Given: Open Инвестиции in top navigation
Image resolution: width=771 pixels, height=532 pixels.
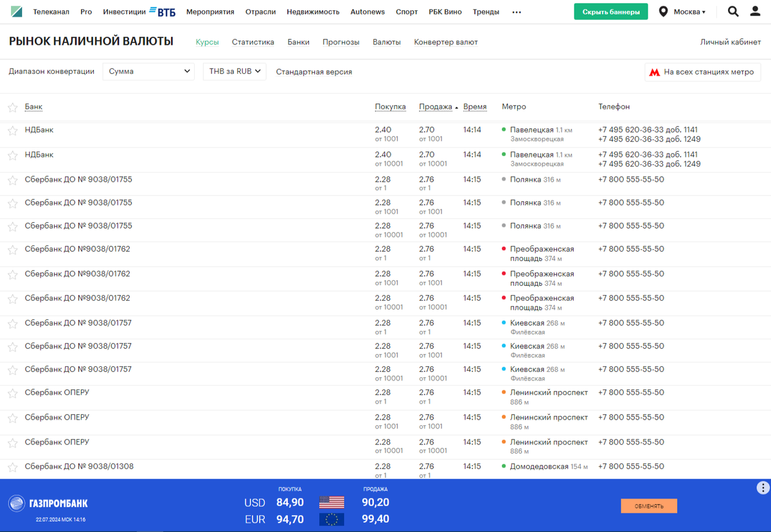Looking at the screenshot, I should tap(125, 12).
